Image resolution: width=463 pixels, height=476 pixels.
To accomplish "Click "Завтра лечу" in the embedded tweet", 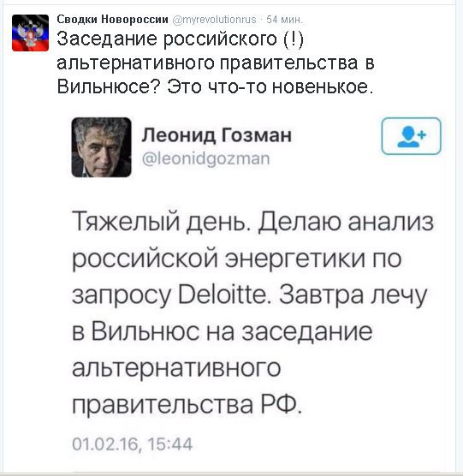I will pos(353,295).
